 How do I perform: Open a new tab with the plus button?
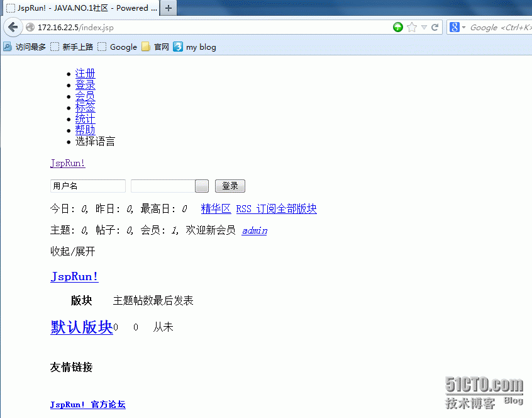coord(169,8)
